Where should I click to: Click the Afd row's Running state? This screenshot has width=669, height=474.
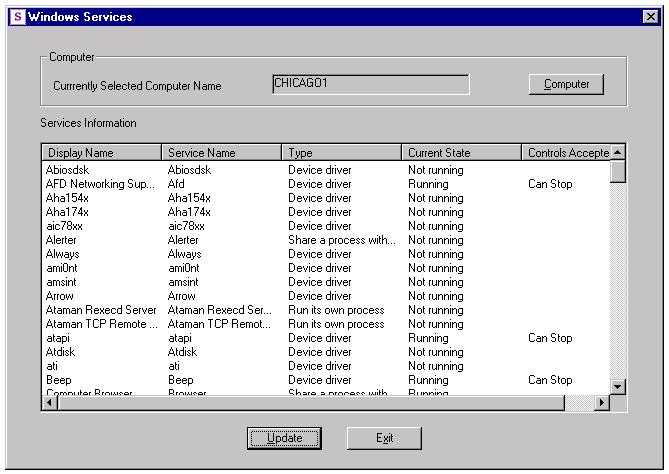(428, 184)
